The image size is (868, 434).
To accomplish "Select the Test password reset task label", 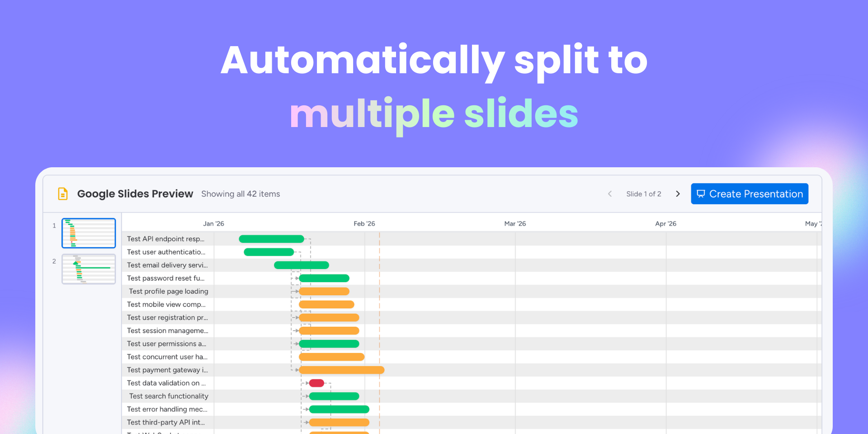I will 165,278.
